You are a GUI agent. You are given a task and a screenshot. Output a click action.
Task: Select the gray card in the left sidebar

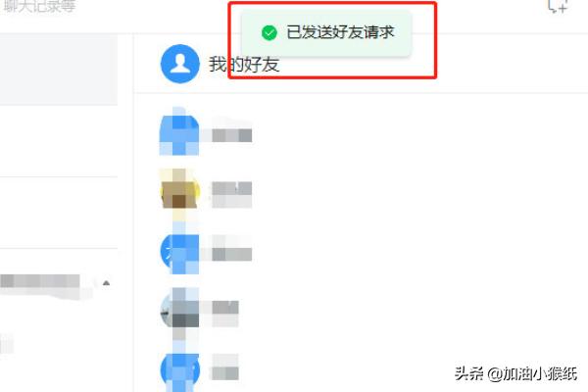(x=59, y=69)
